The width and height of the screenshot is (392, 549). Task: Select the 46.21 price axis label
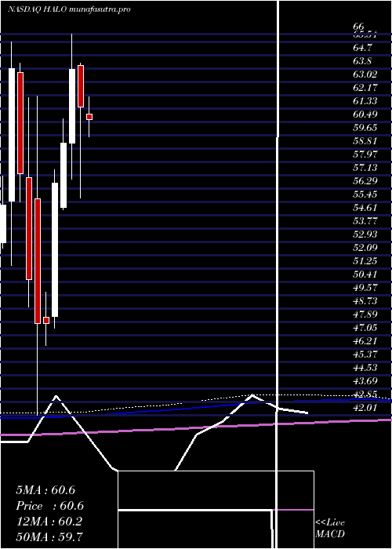click(365, 340)
